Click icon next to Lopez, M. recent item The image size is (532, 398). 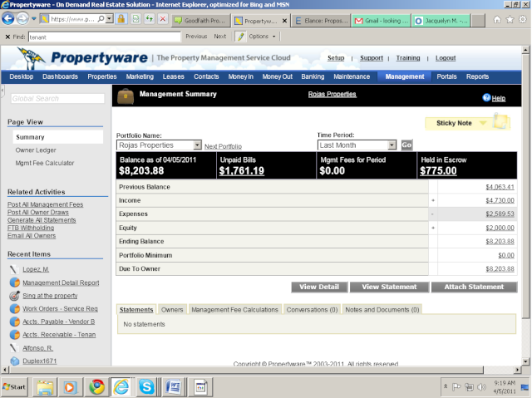click(x=13, y=269)
